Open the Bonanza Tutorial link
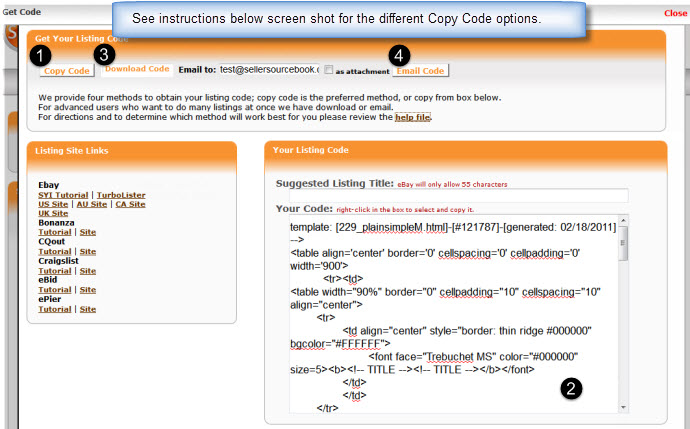Screen dimensions: 690x429 55,232
